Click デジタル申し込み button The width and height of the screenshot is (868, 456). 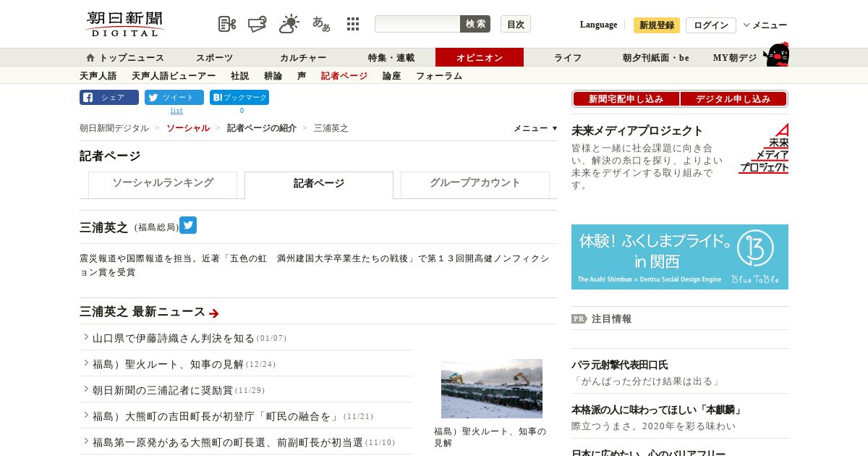pyautogui.click(x=733, y=99)
